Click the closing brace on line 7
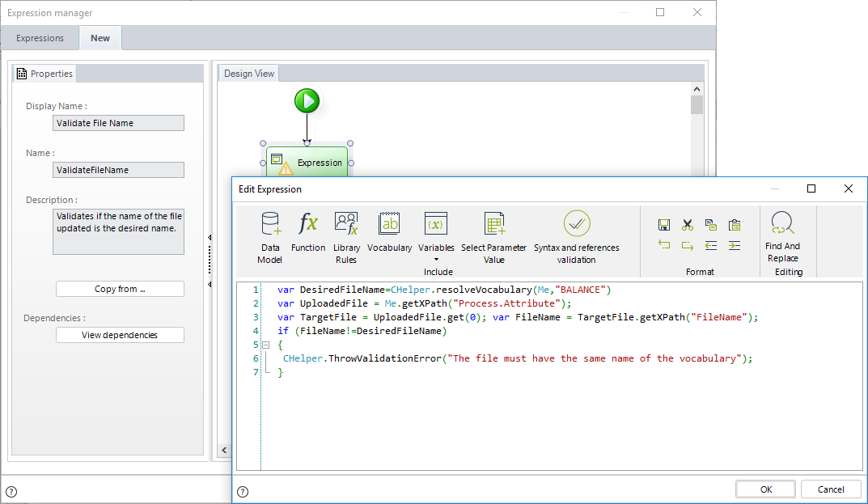 coord(280,372)
